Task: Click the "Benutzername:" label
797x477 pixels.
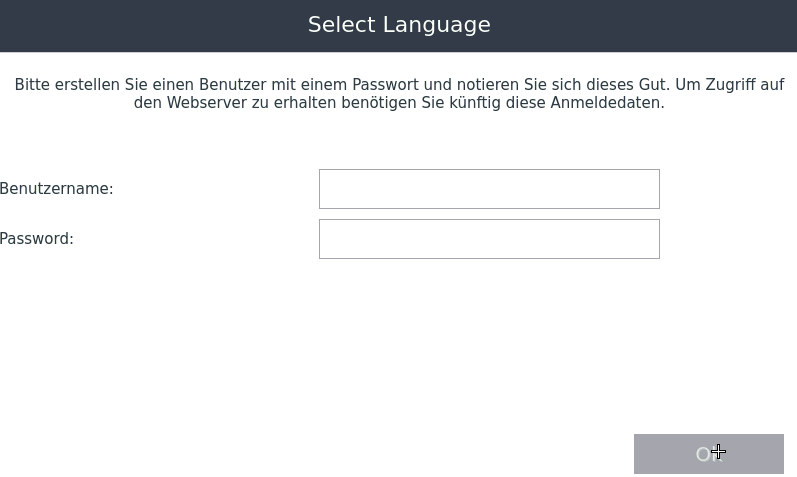Action: 57,189
